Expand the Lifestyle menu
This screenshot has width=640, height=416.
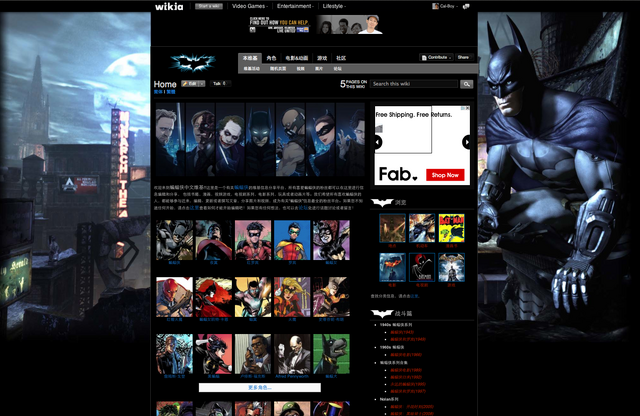click(334, 6)
